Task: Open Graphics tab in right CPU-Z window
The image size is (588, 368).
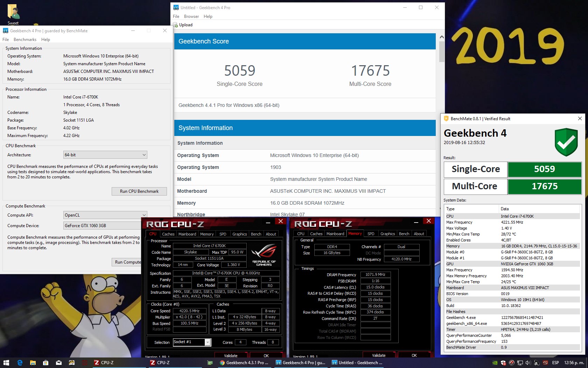Action: click(x=387, y=234)
